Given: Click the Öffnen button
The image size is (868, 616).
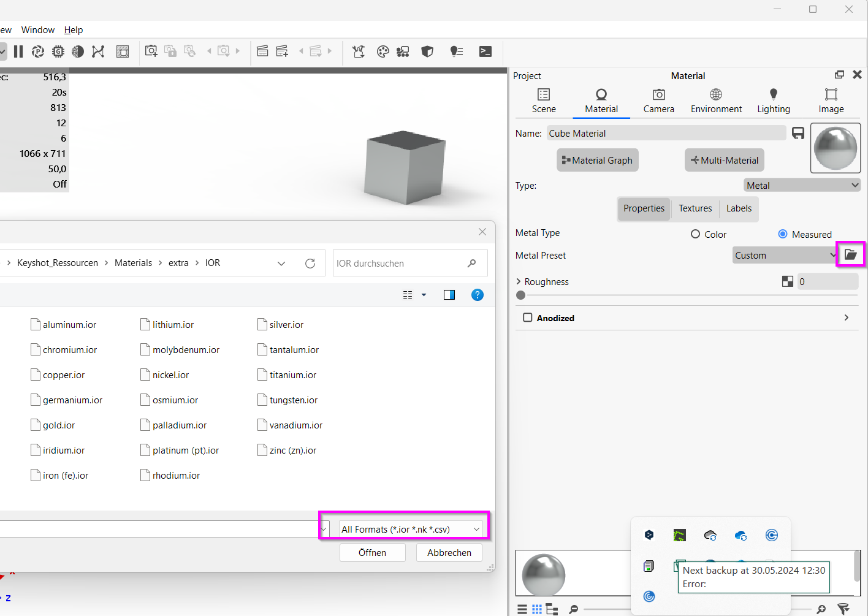Looking at the screenshot, I should [x=373, y=552].
